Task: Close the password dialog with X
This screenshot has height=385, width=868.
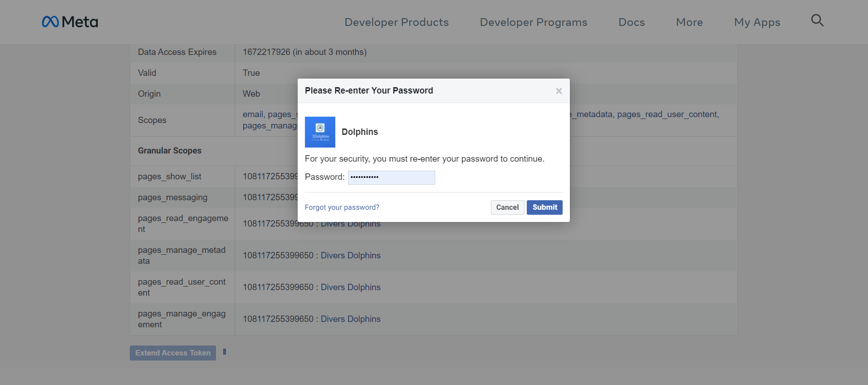Action: (x=559, y=91)
